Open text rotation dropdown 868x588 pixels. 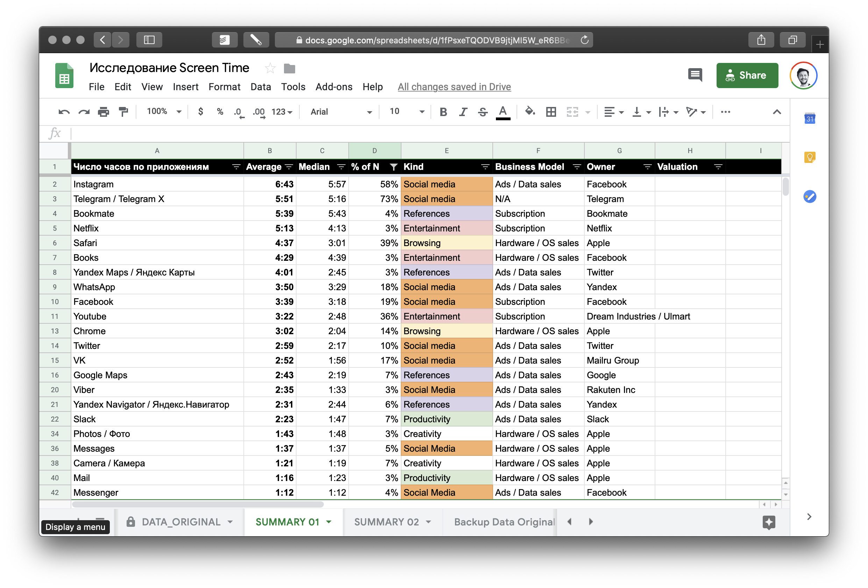[x=696, y=112]
